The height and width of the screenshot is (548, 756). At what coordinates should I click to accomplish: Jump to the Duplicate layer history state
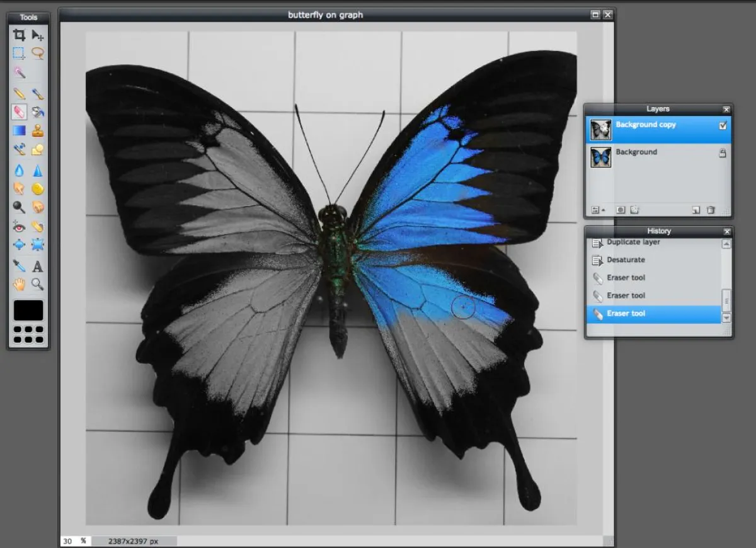[x=633, y=243]
